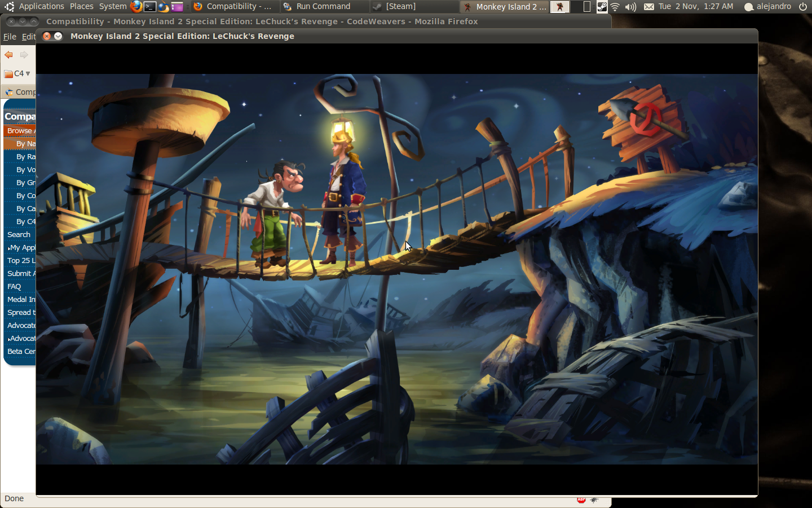Click the Monkey Island icon in the notification area

pos(560,7)
